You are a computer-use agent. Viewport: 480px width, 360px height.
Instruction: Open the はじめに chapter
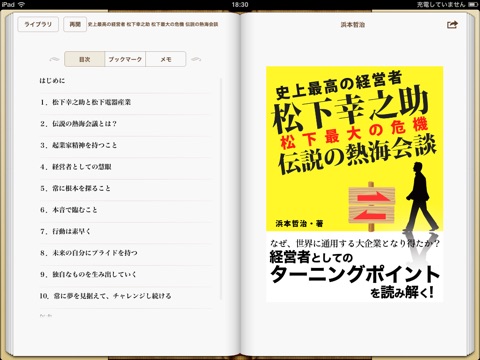[126, 81]
